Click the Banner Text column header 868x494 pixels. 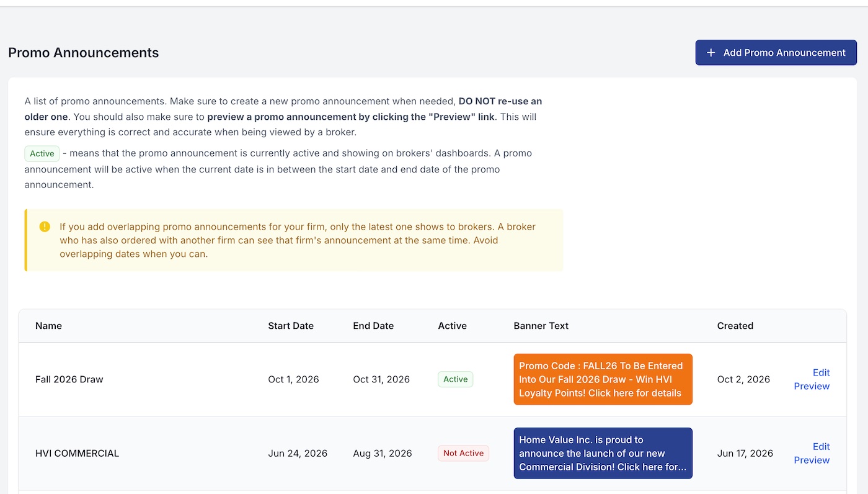(x=541, y=326)
